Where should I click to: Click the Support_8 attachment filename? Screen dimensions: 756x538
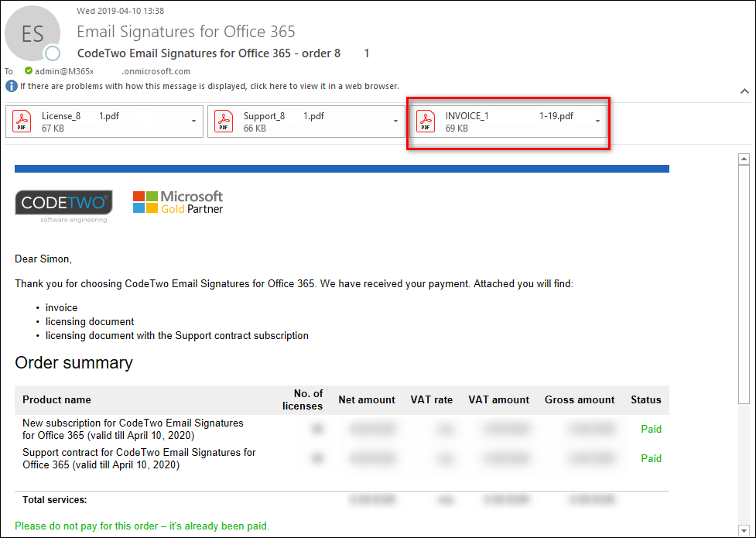[x=283, y=116]
